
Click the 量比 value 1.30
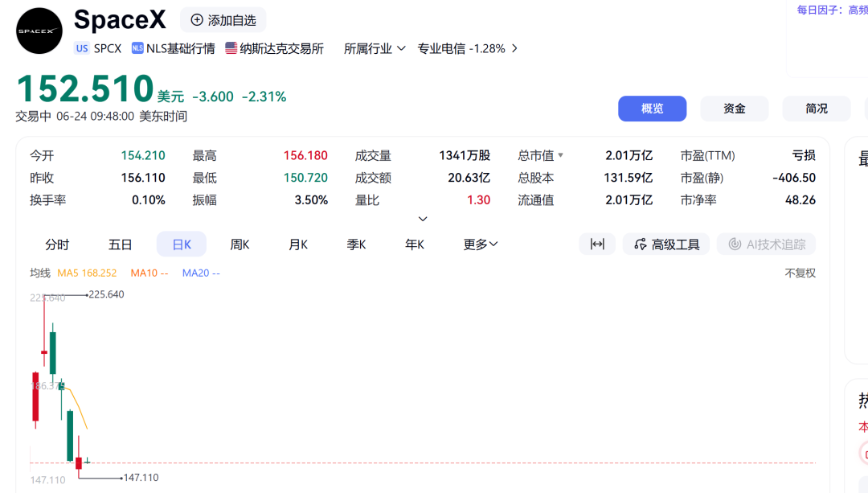pos(479,200)
